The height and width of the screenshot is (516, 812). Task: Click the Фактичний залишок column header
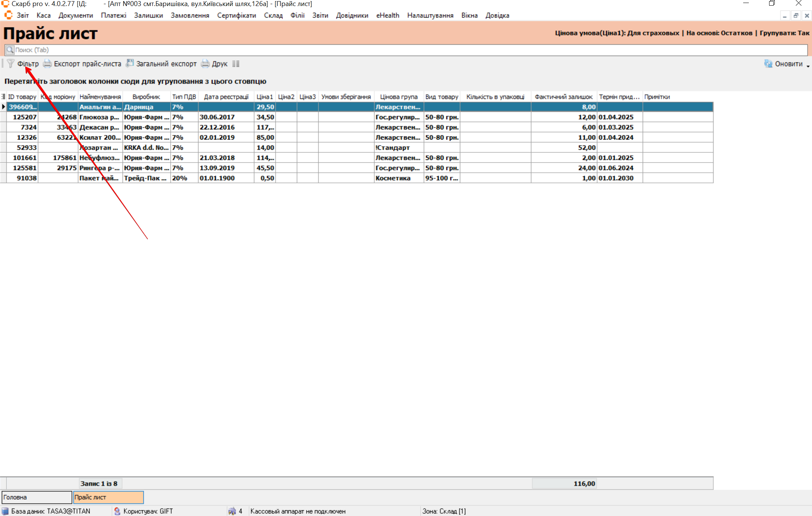(x=563, y=97)
